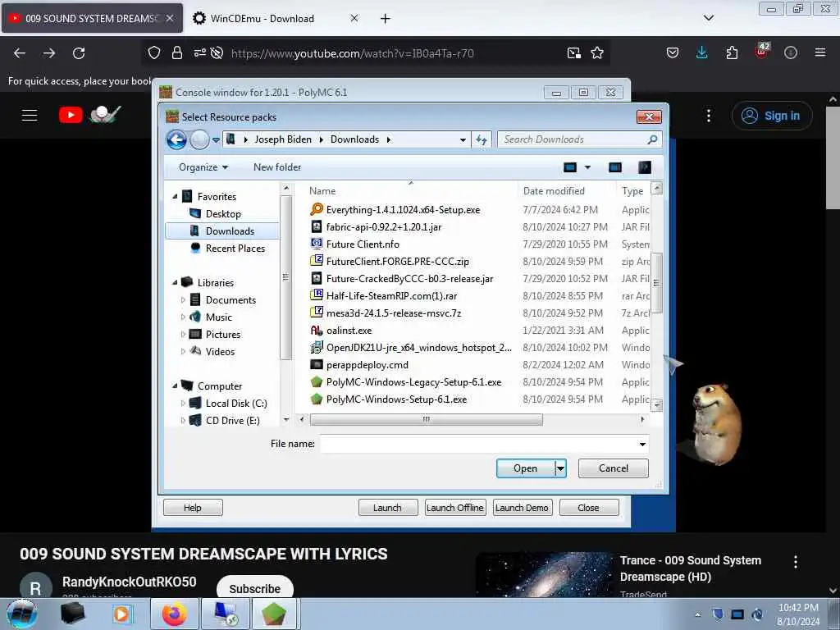The width and height of the screenshot is (840, 630).
Task: Sort files by Date modified column
Action: tap(567, 191)
